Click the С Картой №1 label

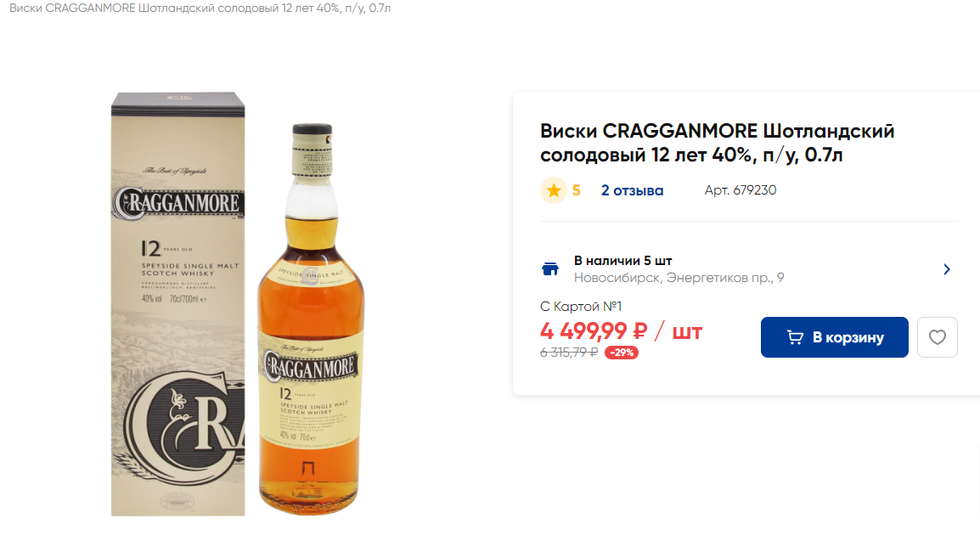(581, 307)
